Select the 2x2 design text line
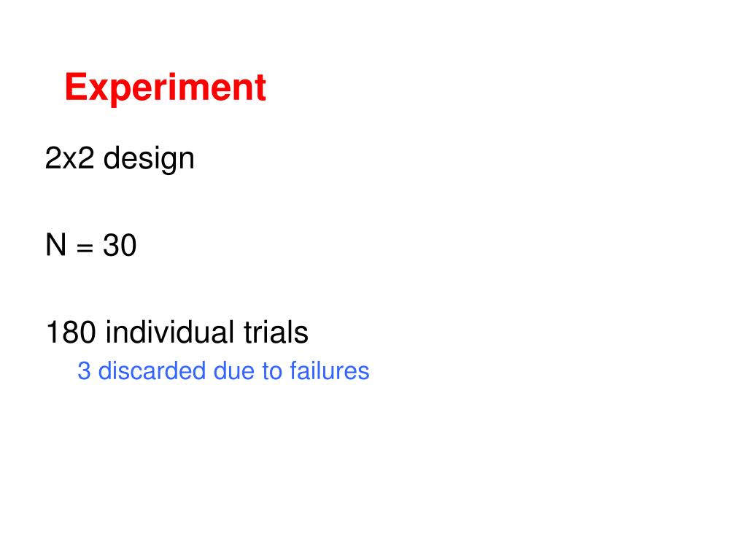747x560 pixels. tap(120, 159)
